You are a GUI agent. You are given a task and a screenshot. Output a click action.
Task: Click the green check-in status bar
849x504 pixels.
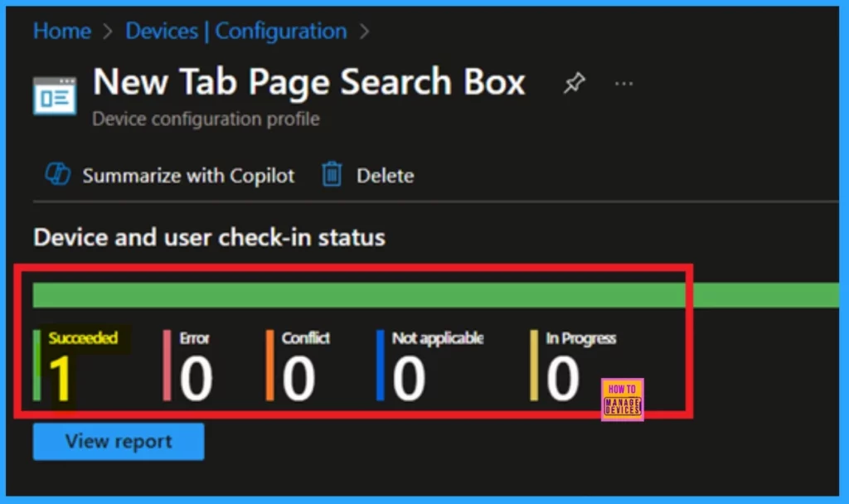[436, 295]
